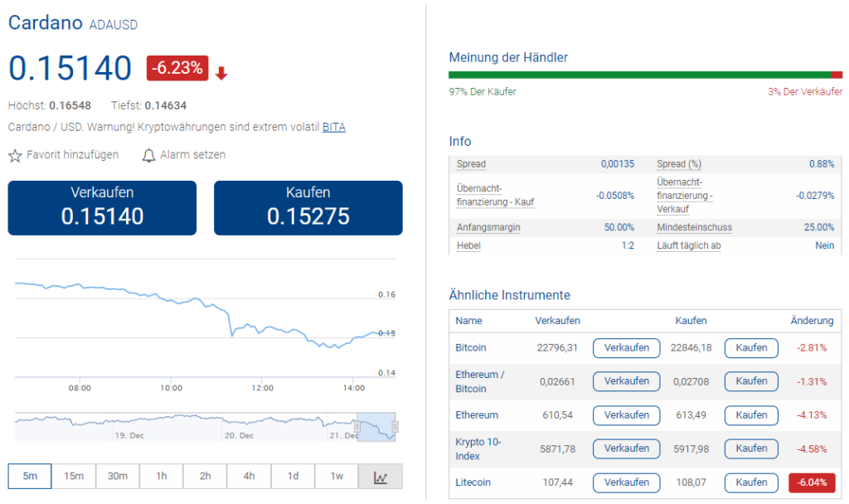The height and width of the screenshot is (504, 849).
Task: Sell Bitcoin with its Verkaufen button
Action: tap(627, 348)
